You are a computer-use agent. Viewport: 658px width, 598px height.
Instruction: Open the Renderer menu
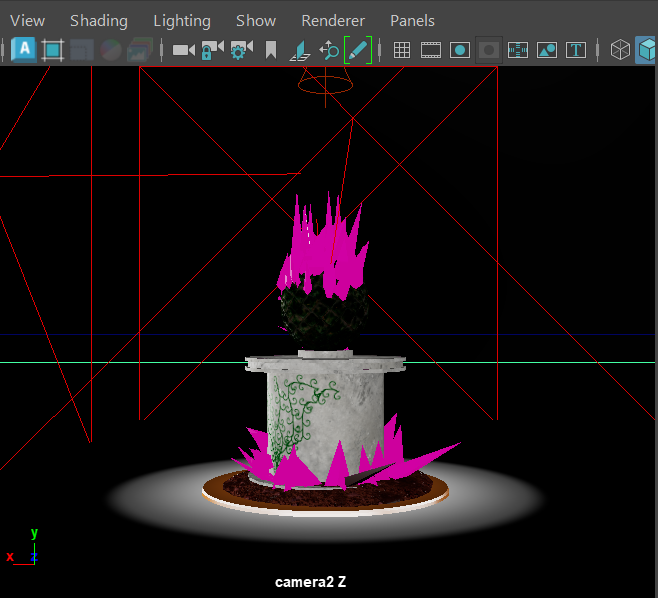[x=333, y=20]
